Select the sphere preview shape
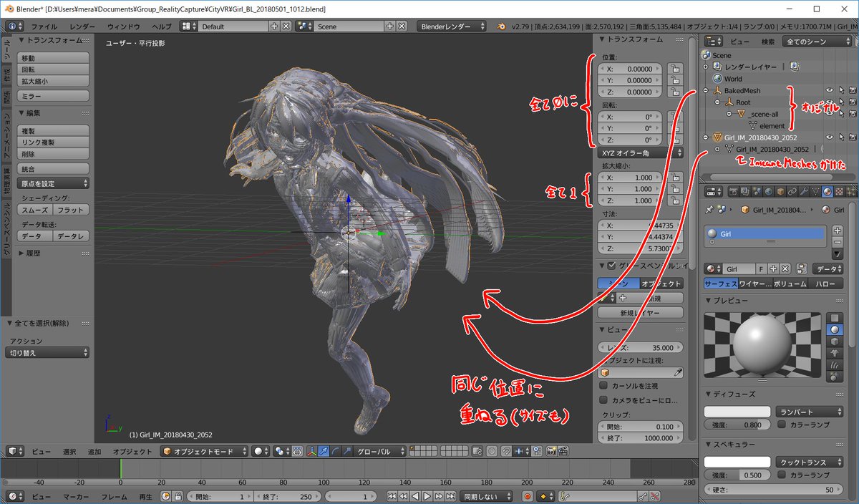Image resolution: width=859 pixels, height=504 pixels. [833, 330]
